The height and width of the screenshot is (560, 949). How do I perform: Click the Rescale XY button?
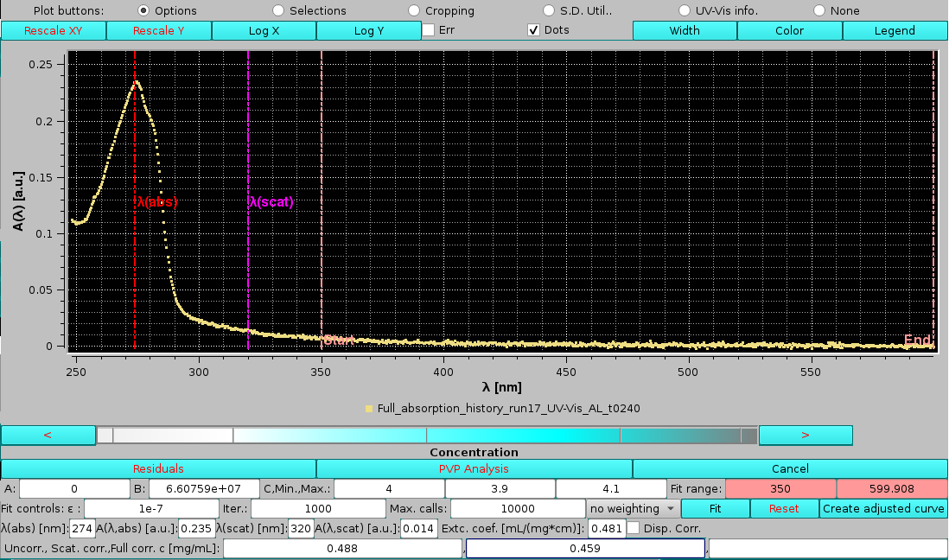(52, 29)
